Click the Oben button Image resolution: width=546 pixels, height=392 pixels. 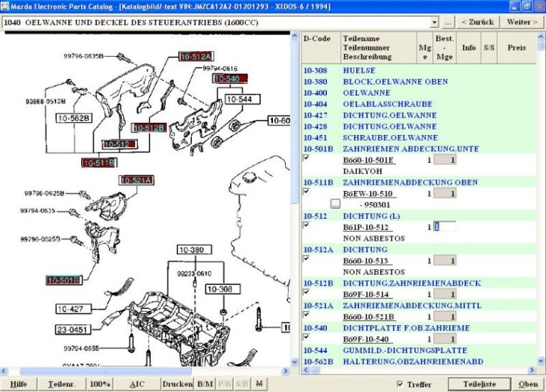(528, 384)
